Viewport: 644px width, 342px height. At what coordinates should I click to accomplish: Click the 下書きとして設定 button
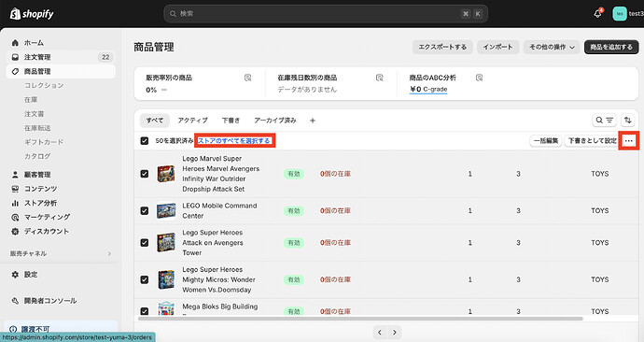tap(593, 140)
